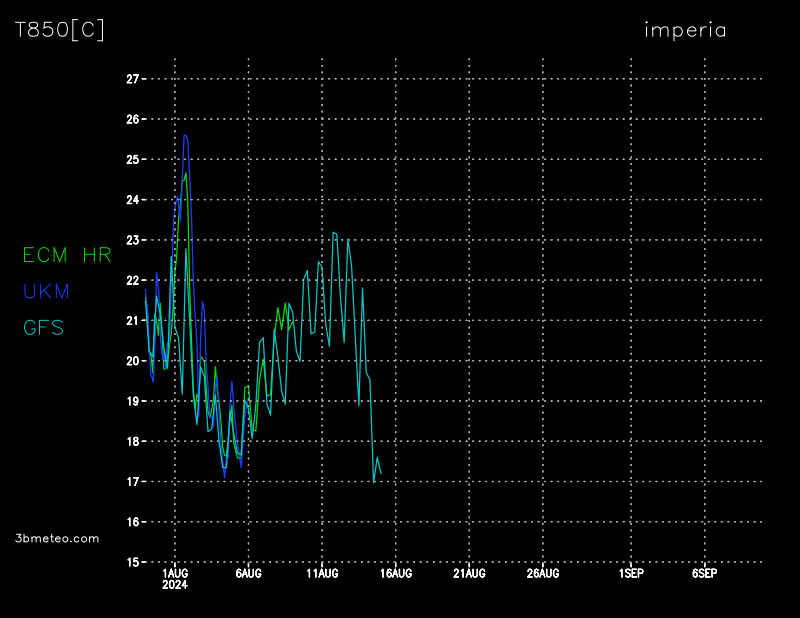Select the UKM legend entry
This screenshot has width=800, height=618.
tap(46, 291)
